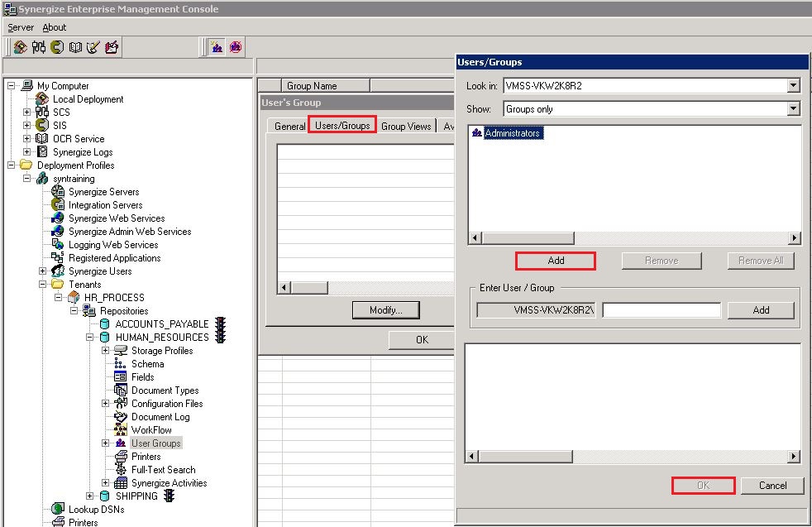Click the Full-Text Search icon
Screen dimensions: 812x527
pos(120,469)
